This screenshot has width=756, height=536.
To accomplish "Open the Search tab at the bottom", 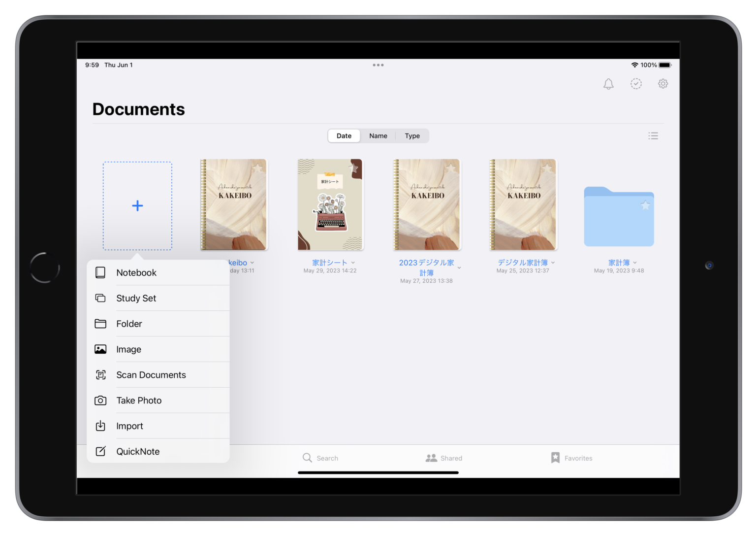I will coord(320,458).
